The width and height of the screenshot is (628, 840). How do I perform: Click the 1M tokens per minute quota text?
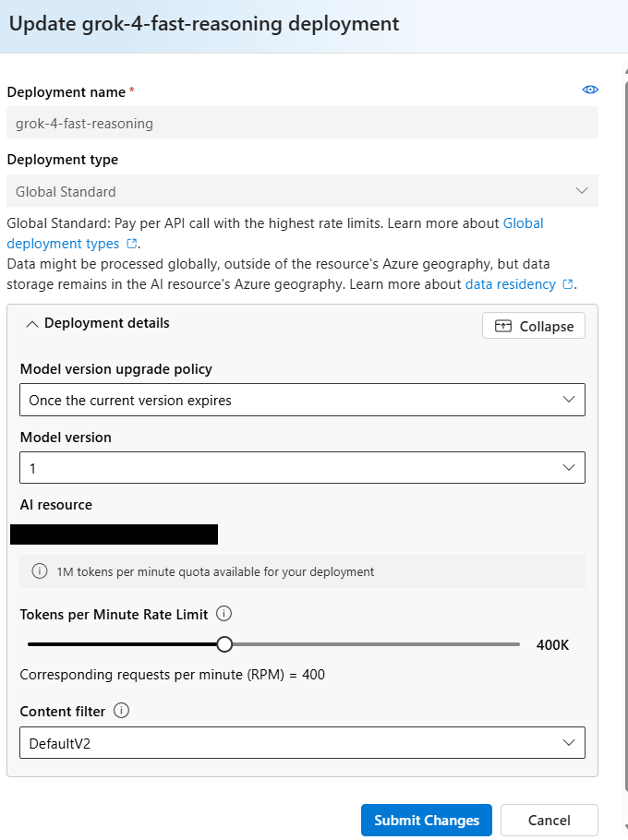coord(215,571)
